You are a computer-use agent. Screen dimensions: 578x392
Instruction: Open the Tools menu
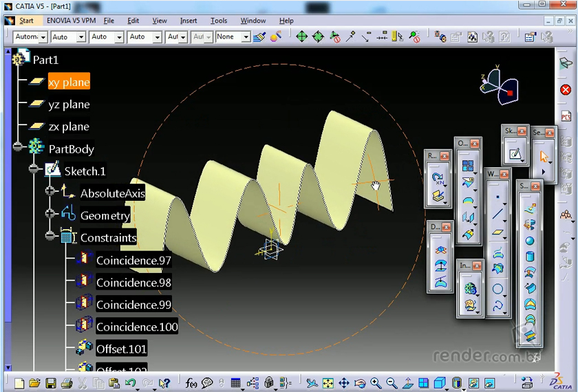coord(219,21)
